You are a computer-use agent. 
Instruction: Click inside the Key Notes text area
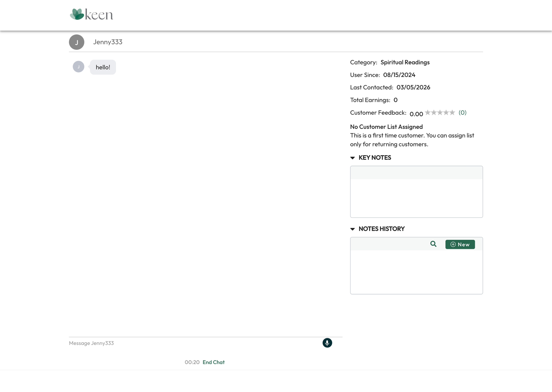click(416, 198)
